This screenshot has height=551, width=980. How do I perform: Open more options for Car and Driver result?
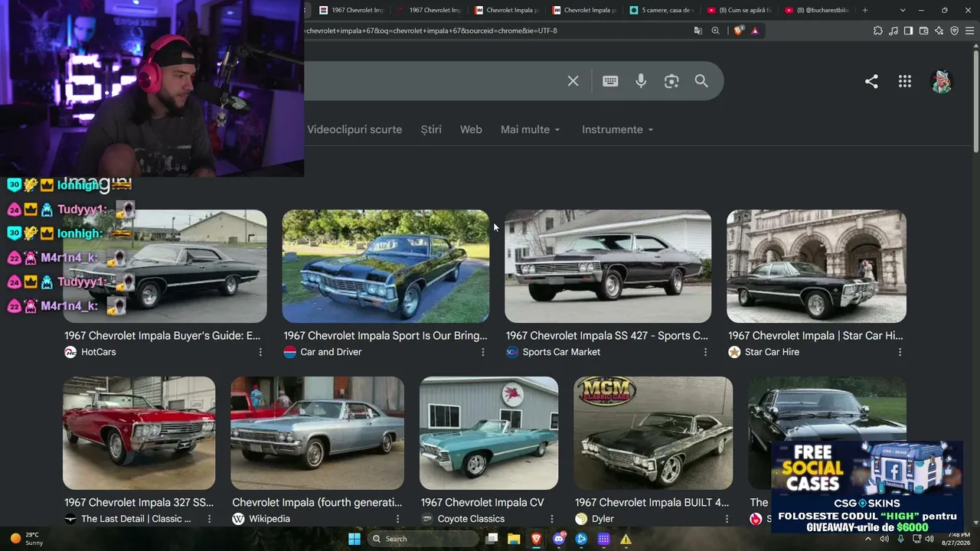click(x=482, y=352)
